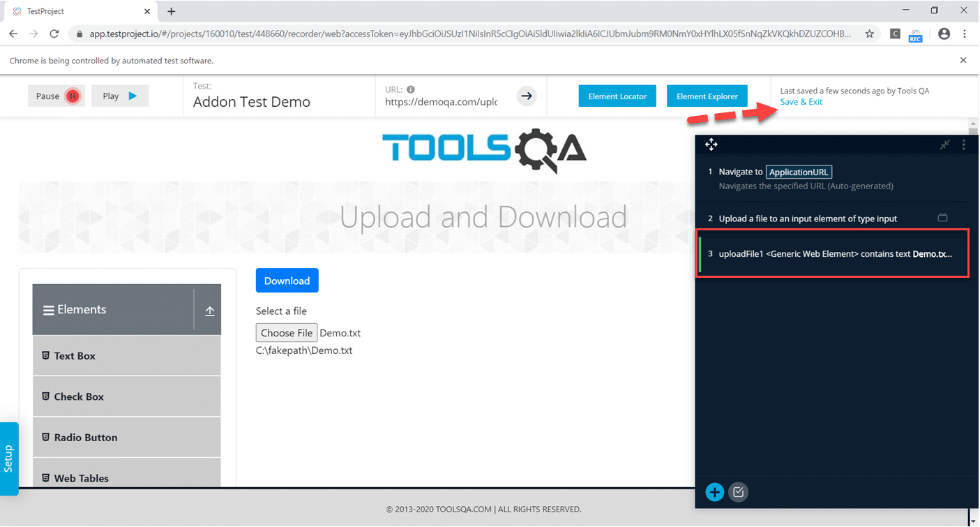Click the ToolsQA logo
The image size is (980, 527).
coord(485,150)
